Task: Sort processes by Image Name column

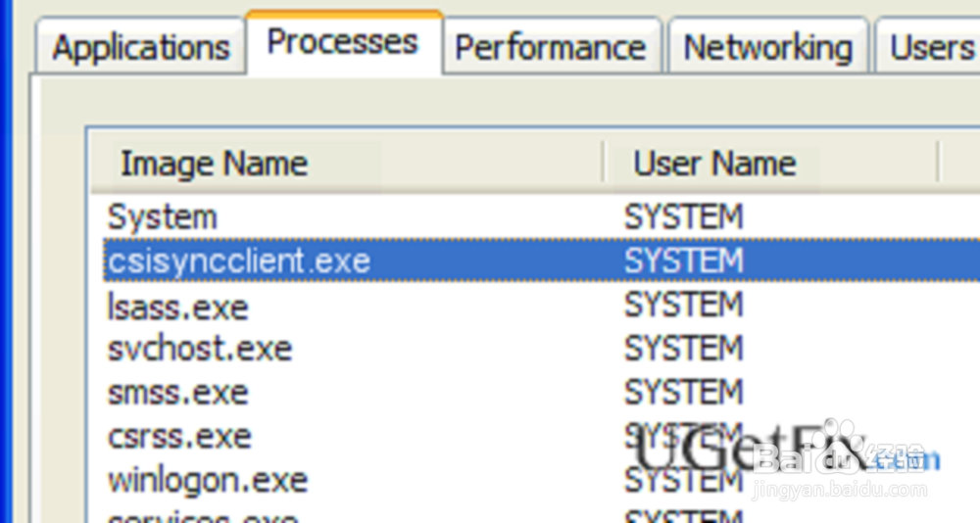Action: pos(214,164)
